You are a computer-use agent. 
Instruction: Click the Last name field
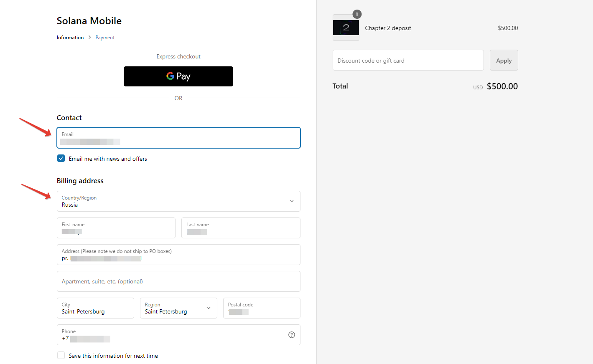[241, 228]
